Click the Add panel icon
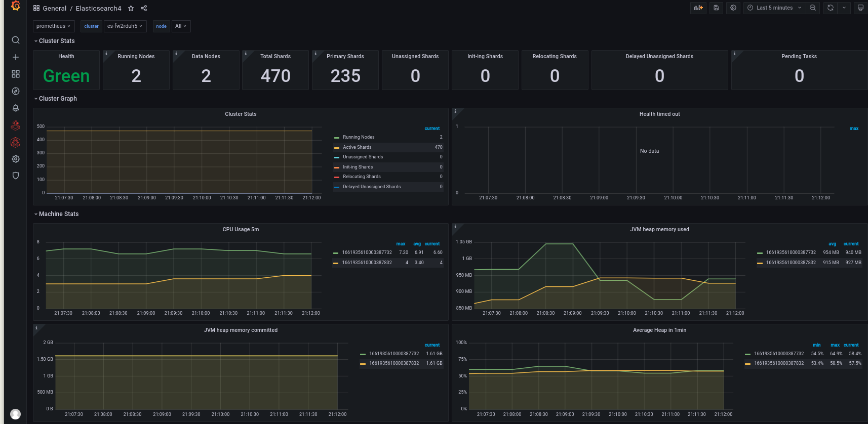This screenshot has height=424, width=868. [698, 8]
